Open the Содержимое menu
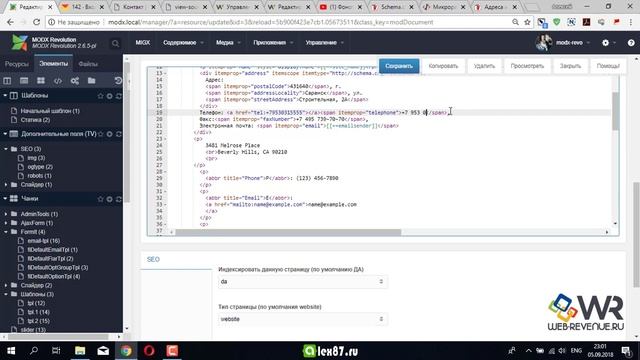 click(x=183, y=42)
